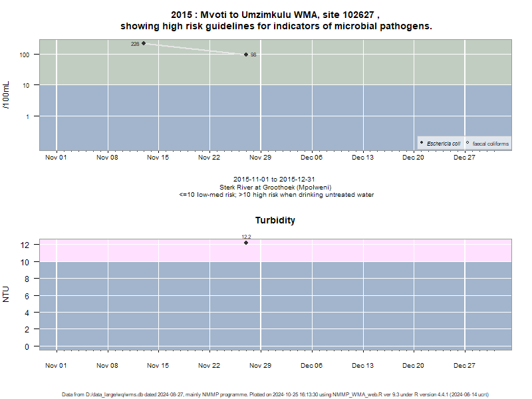The height and width of the screenshot is (399, 532).
Task: Click the E. coli data point labeled 98
Action: point(246,55)
